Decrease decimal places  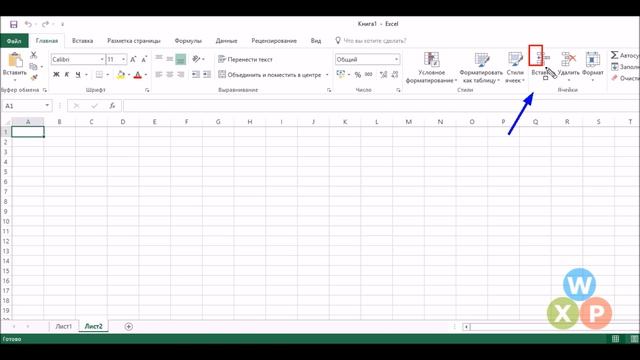coord(395,75)
